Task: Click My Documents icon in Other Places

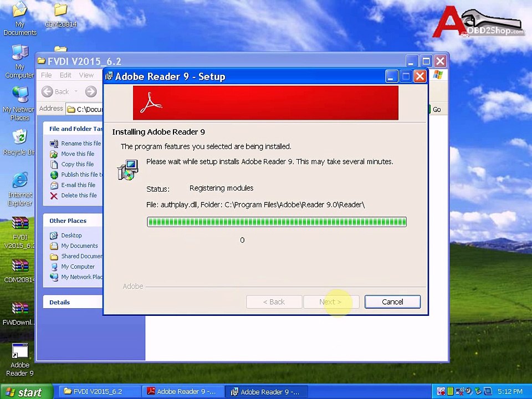Action: [54, 246]
